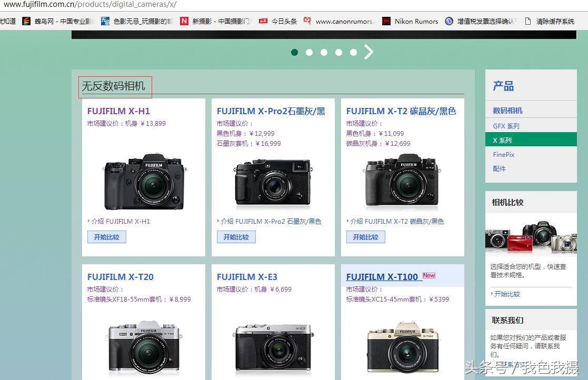Click the 蜂鸟网 bookmark icon
Image resolution: width=588 pixels, height=380 pixels.
click(26, 21)
